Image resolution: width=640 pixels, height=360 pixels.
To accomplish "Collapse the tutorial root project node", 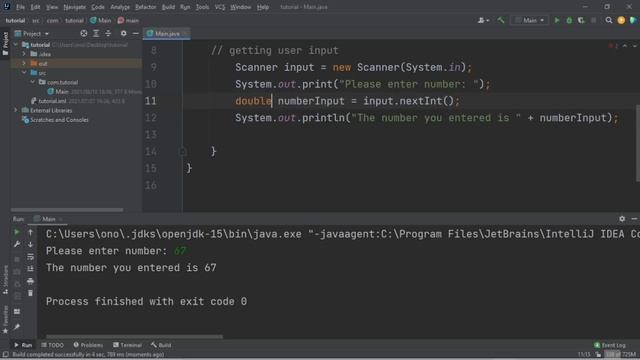I will pyautogui.click(x=16, y=44).
